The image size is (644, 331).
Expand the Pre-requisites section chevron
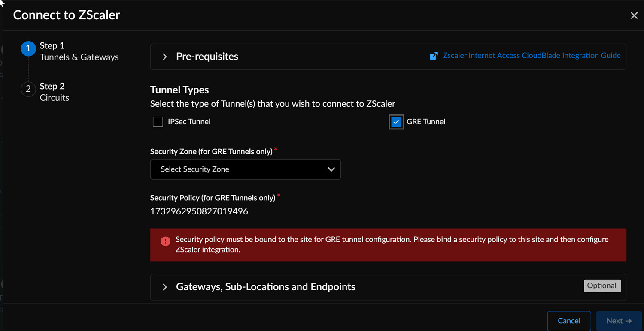[x=165, y=57]
